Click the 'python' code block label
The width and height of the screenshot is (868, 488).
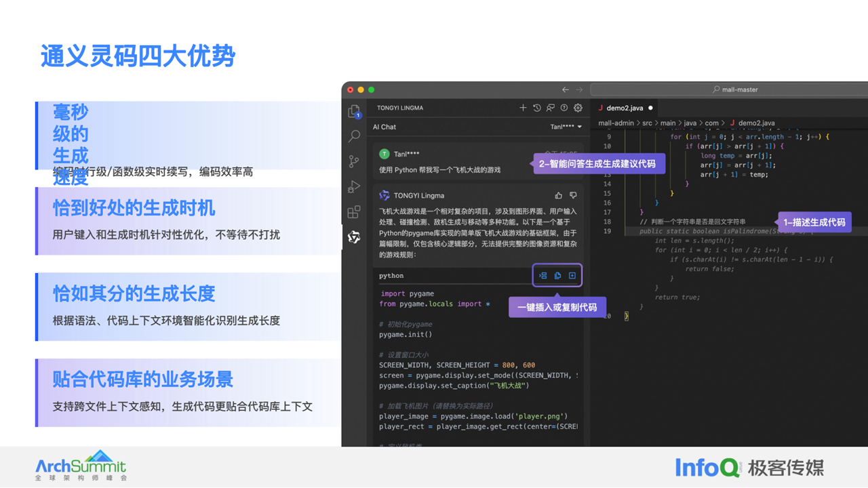[x=391, y=276]
